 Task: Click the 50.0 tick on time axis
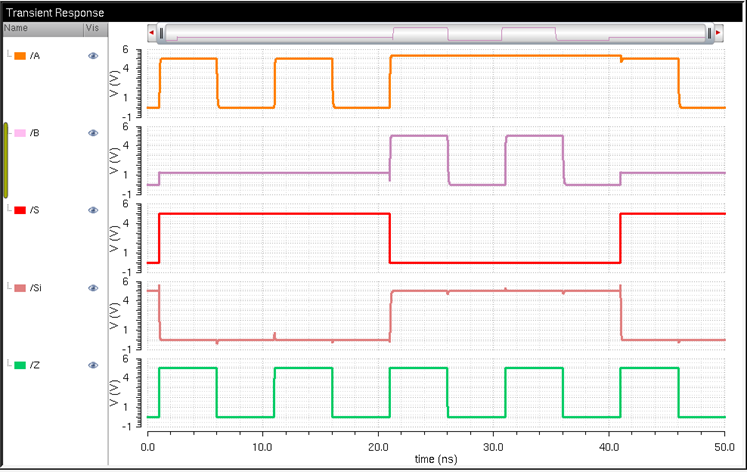[x=724, y=447]
